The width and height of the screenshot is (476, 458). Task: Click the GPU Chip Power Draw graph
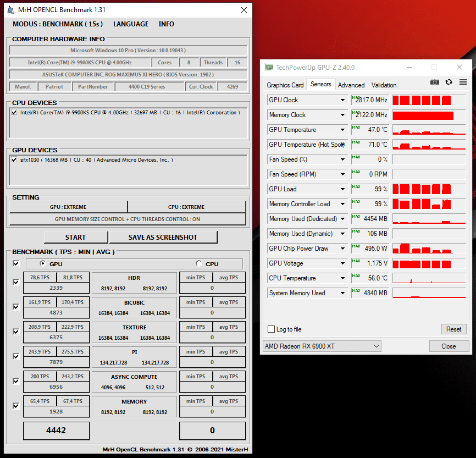point(429,249)
